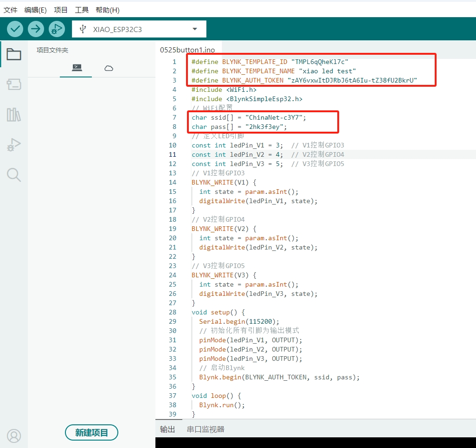Open the Sketchbook folder sidebar icon
Image resolution: width=476 pixels, height=448 pixels.
(x=13, y=54)
